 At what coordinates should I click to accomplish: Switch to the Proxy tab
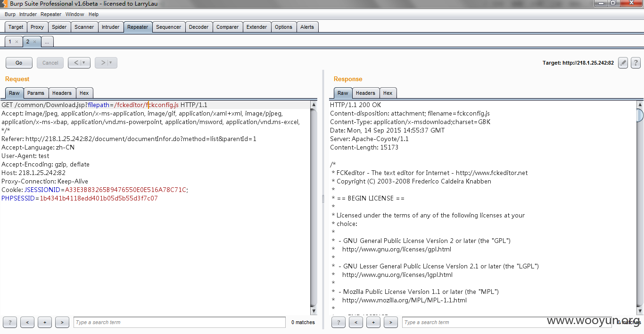pos(37,27)
